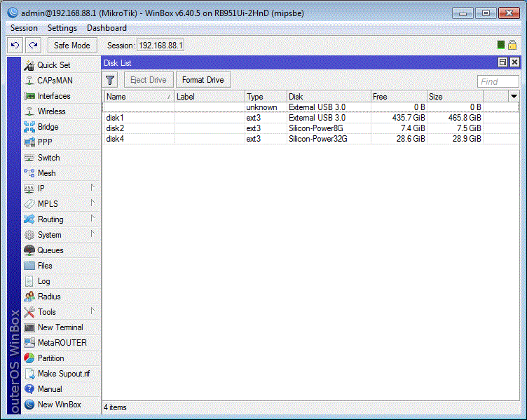This screenshot has width=527, height=420.
Task: Toggle the Safe Mode button
Action: (x=72, y=46)
